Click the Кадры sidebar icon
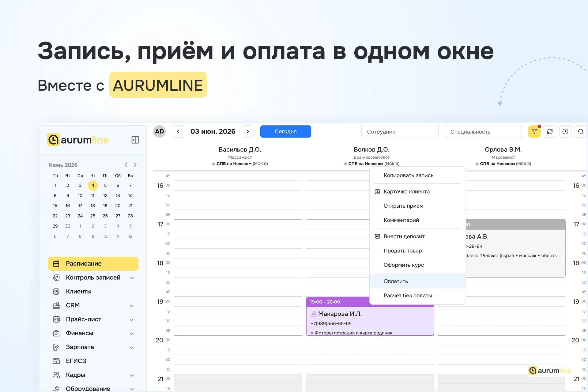 56,375
